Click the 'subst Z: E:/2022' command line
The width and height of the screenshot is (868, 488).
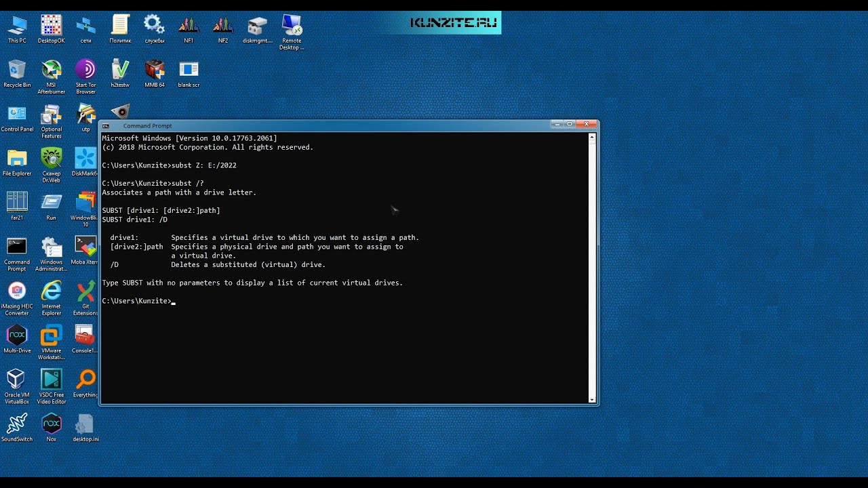170,165
